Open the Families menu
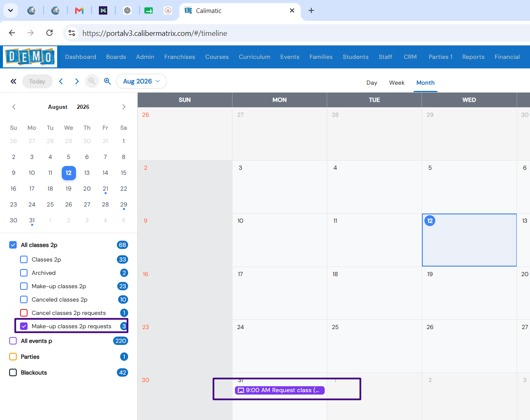The height and width of the screenshot is (420, 530). [321, 57]
